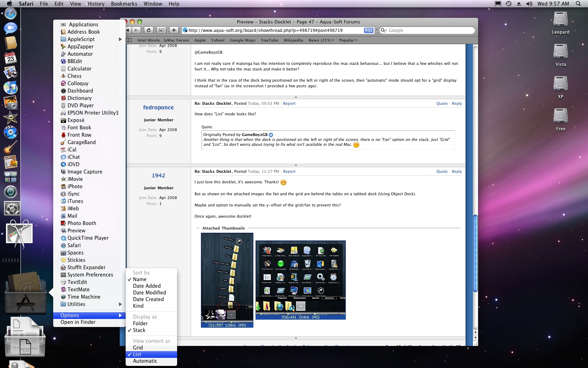Reload the Safari page
588x368 pixels.
coord(149,30)
